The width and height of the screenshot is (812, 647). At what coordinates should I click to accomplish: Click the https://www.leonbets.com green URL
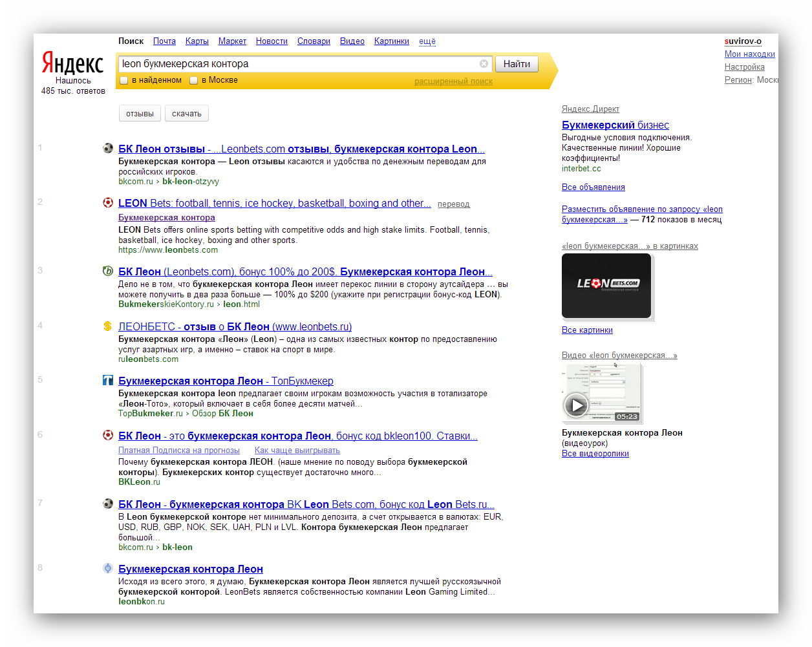point(168,250)
